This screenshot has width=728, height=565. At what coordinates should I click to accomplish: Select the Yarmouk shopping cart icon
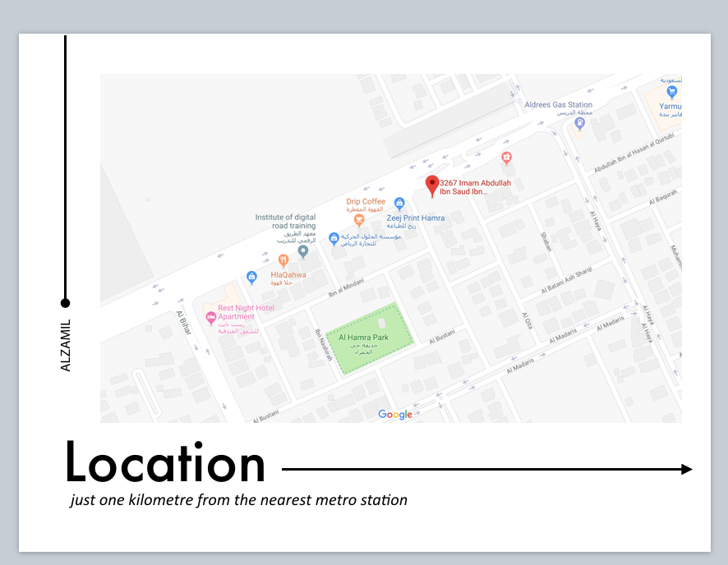(x=671, y=91)
